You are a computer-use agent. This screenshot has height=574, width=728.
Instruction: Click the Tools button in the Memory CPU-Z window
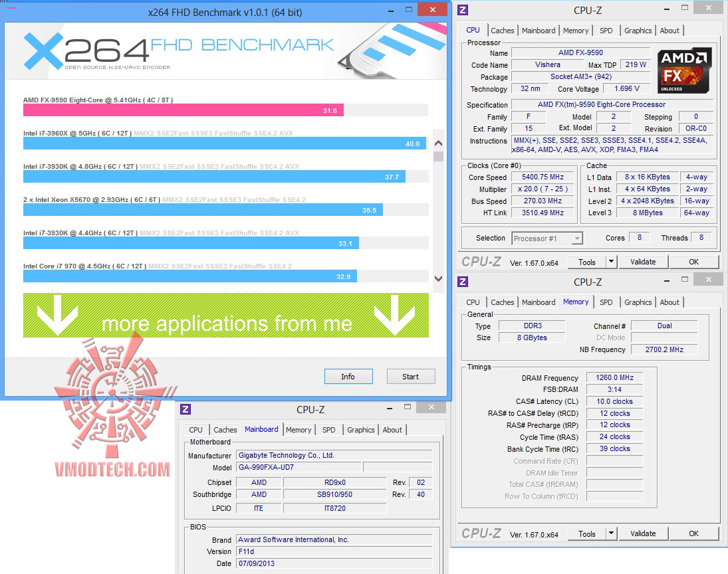[587, 533]
